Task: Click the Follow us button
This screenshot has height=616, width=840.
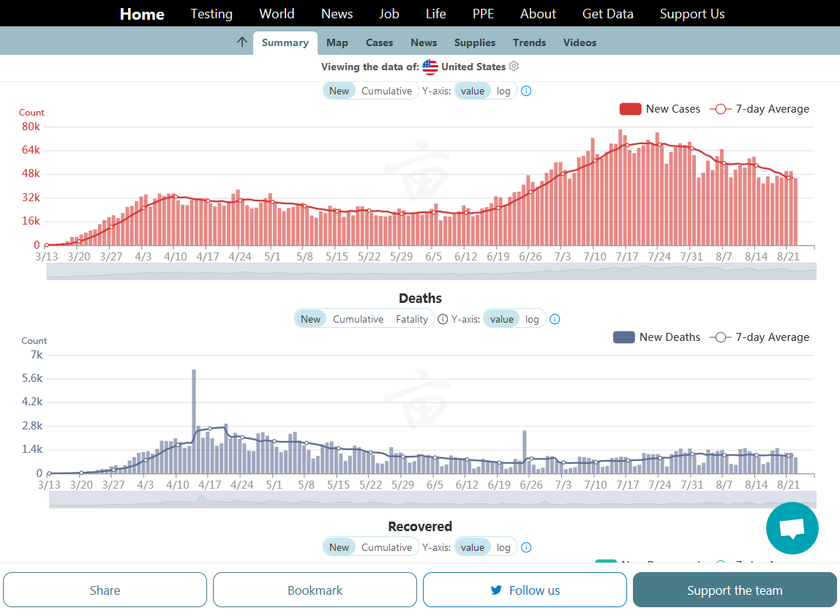Action: point(525,590)
